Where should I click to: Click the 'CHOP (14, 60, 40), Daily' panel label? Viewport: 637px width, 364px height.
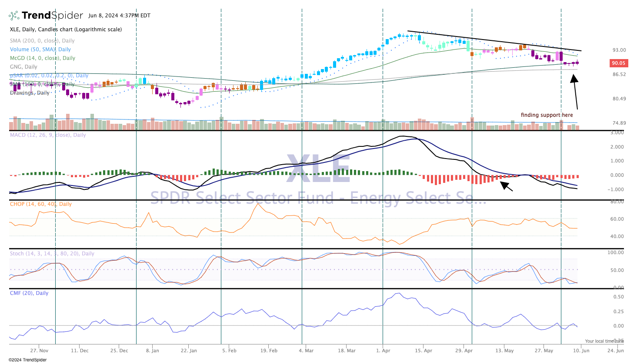click(x=41, y=204)
